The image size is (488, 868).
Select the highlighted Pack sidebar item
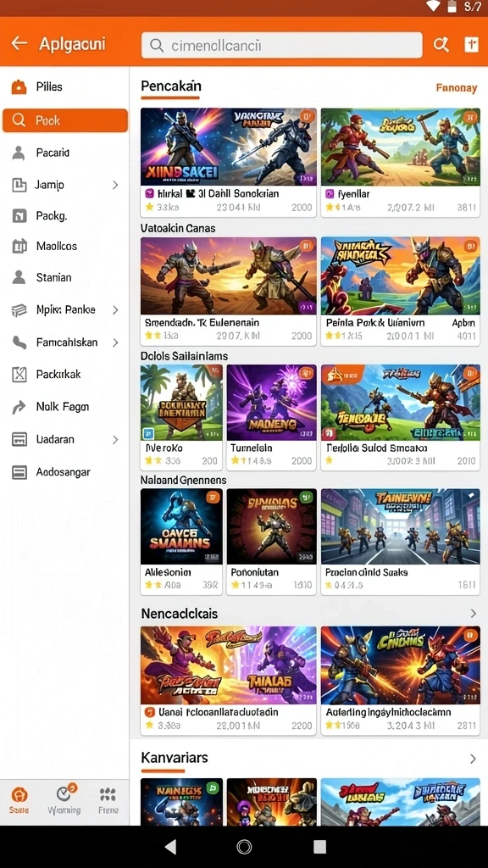[64, 120]
